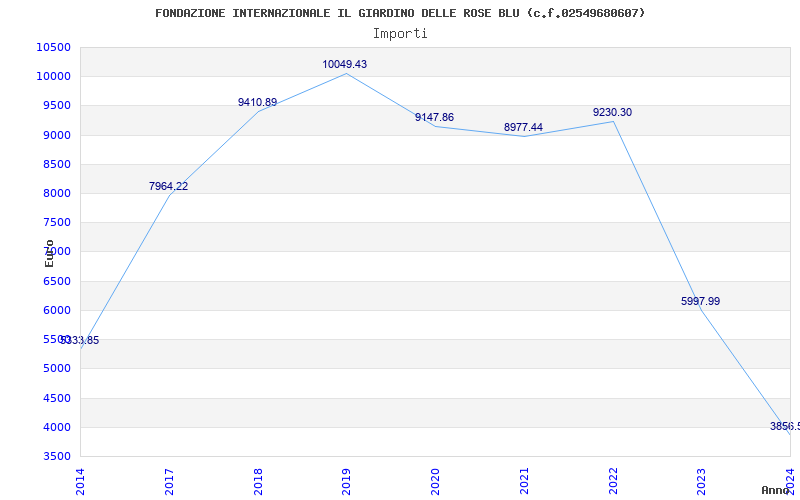
Task: Click the 6000 y-axis tick label
Action: coord(56,310)
